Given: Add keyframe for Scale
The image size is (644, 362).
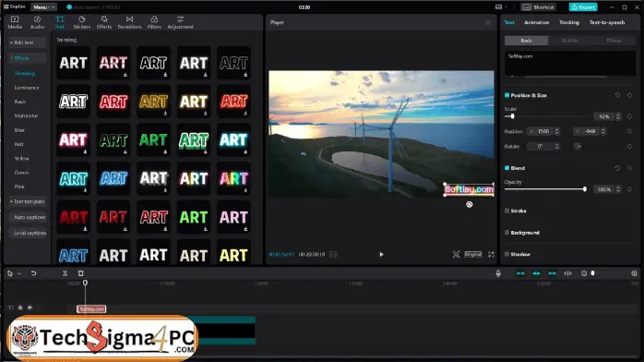Looking at the screenshot, I should [629, 116].
